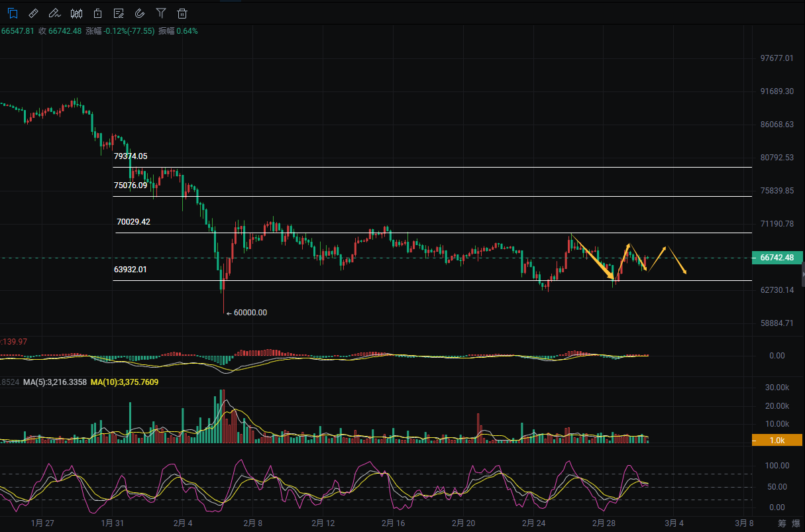This screenshot has width=805, height=532.
Task: Click the trash icon to delete drawings
Action: pyautogui.click(x=182, y=13)
